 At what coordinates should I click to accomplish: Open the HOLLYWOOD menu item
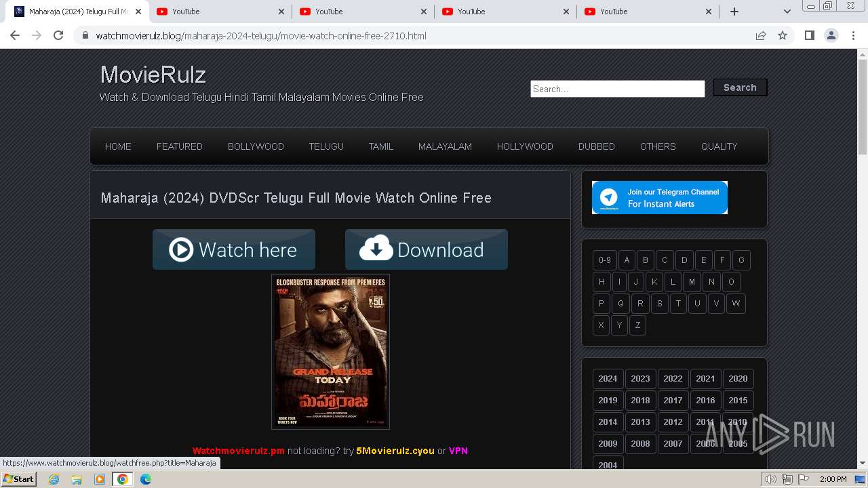(525, 146)
